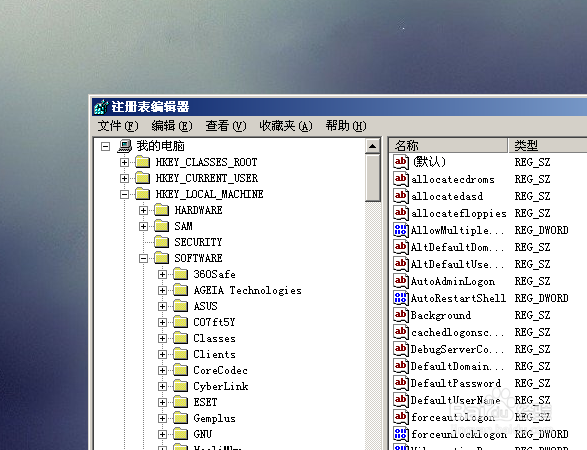
Task: Click the Background string value icon
Action: (401, 315)
